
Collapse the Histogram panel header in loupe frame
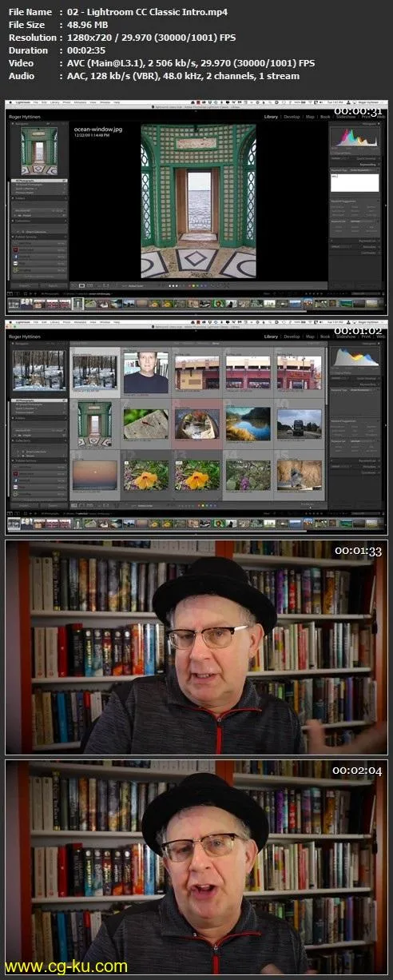356,125
